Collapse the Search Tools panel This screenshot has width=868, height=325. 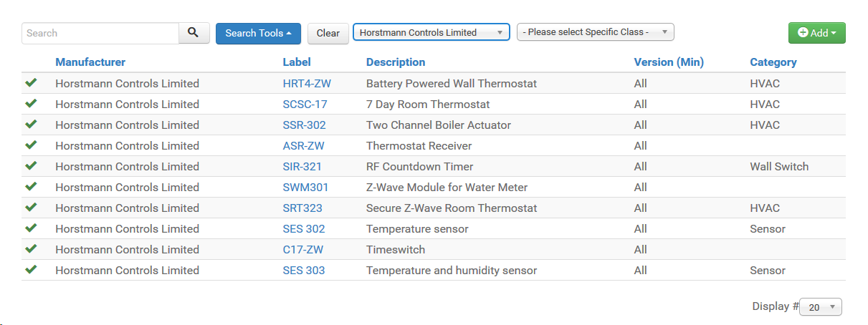coord(258,33)
